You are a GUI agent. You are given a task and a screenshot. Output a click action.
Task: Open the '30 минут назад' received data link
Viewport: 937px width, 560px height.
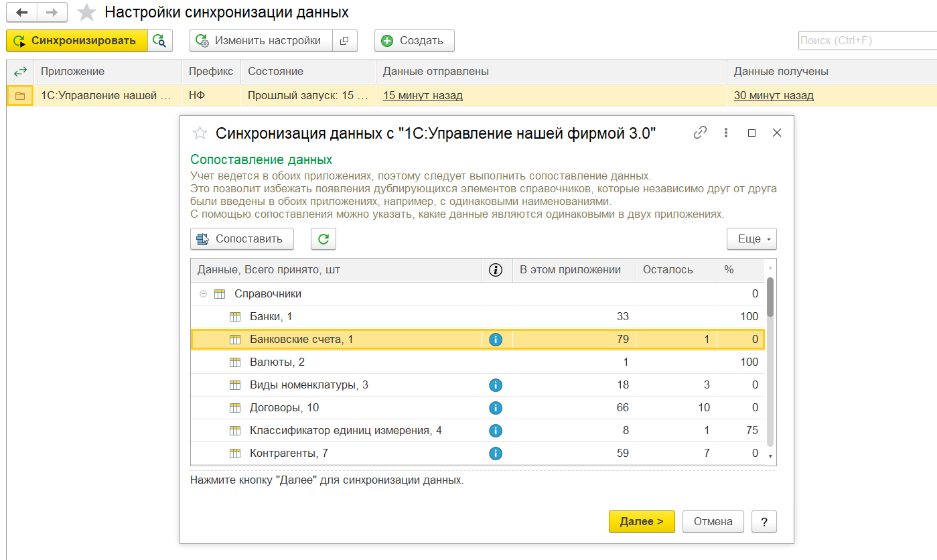[774, 96]
